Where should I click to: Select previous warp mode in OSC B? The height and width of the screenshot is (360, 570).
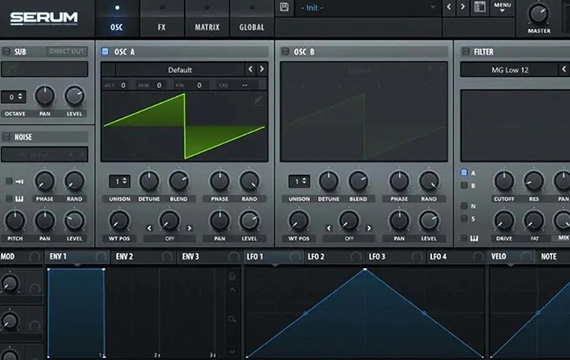pos(329,228)
